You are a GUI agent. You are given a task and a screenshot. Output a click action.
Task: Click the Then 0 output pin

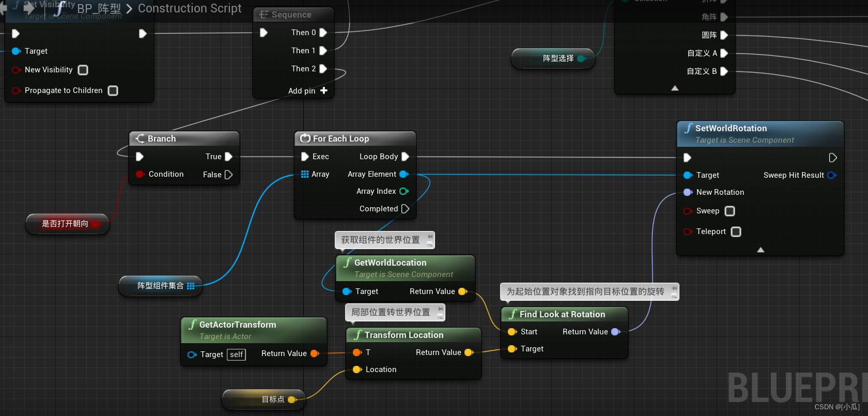[323, 33]
